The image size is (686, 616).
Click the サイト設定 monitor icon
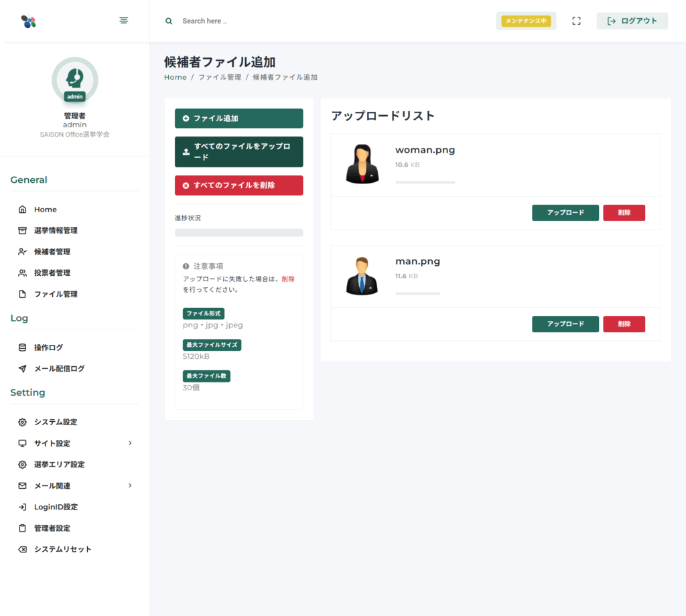point(22,443)
